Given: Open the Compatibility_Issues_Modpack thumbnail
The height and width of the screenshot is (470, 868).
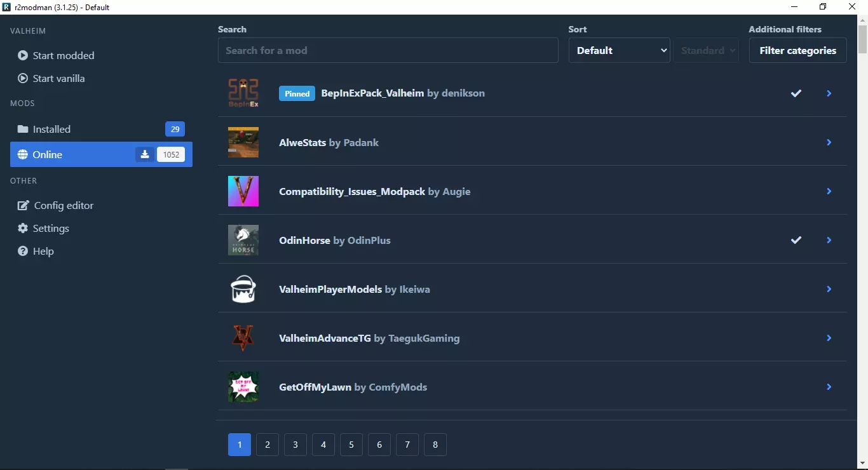Looking at the screenshot, I should point(243,191).
